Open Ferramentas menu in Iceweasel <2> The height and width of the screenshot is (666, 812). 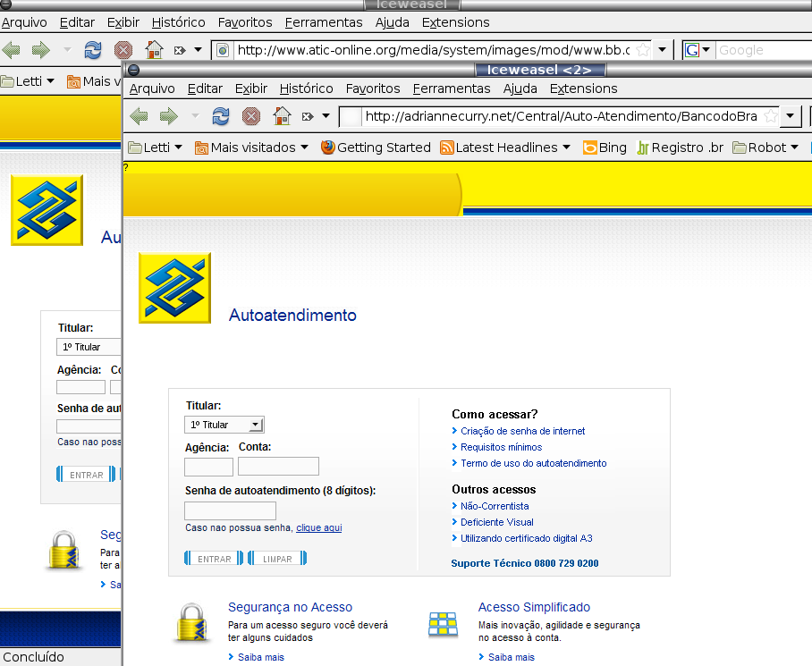click(x=452, y=89)
